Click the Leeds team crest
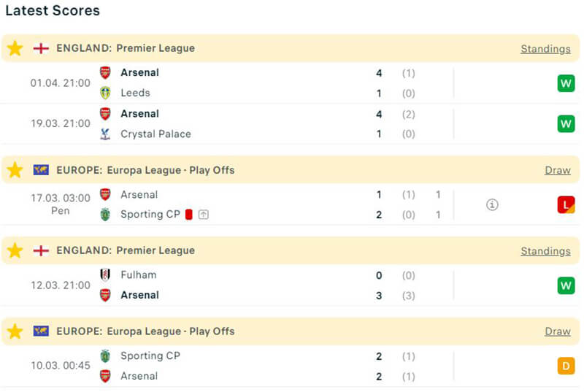The width and height of the screenshot is (584, 392). [x=106, y=93]
